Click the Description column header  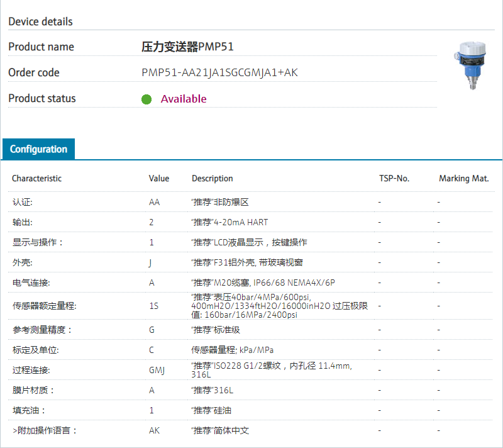point(212,178)
